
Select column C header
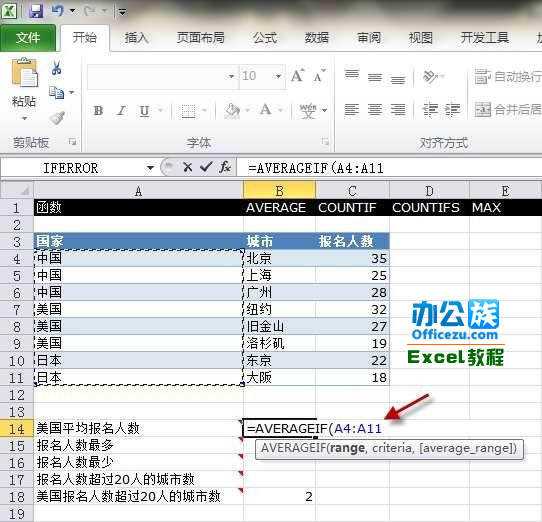pyautogui.click(x=352, y=190)
